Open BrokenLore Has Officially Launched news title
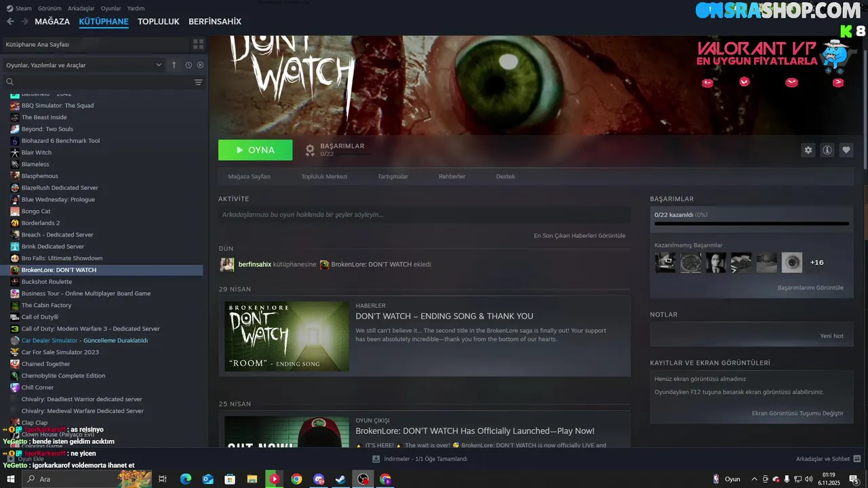 point(475,430)
